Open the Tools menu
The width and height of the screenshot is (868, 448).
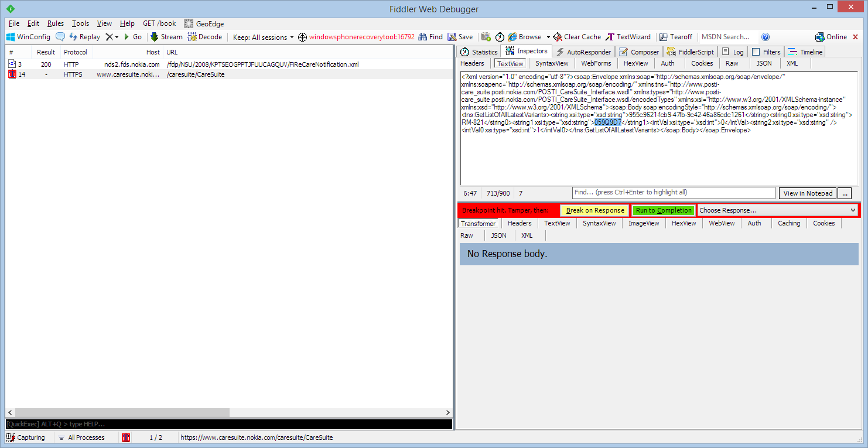(80, 23)
